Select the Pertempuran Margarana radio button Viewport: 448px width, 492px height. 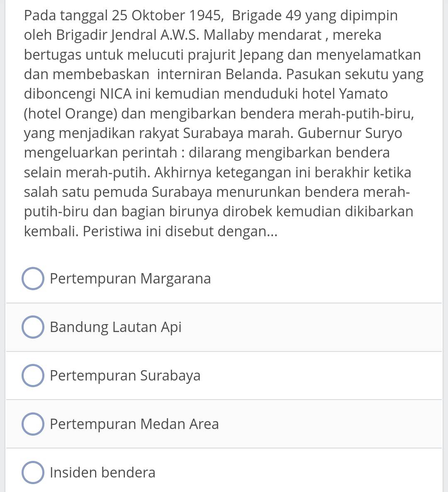[x=33, y=279]
